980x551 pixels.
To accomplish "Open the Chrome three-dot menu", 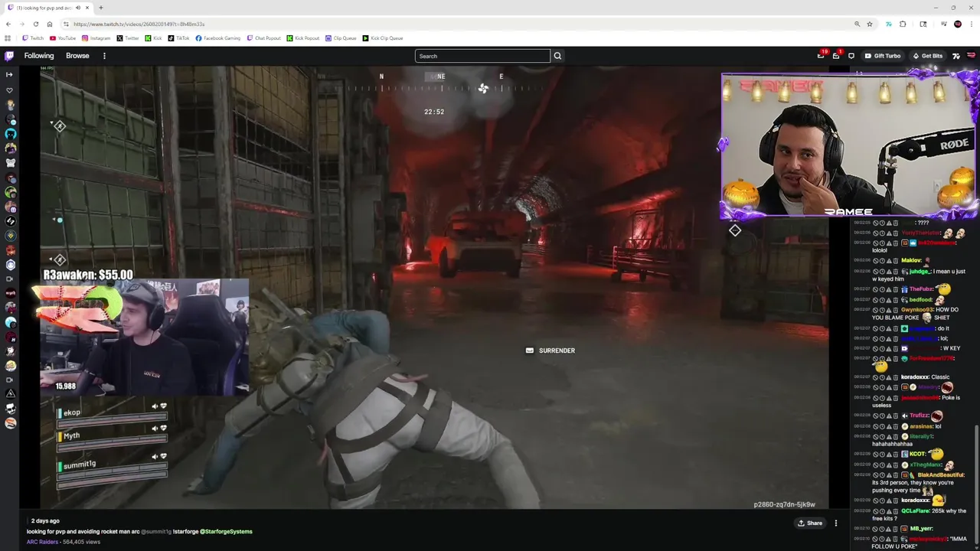I will pos(972,24).
